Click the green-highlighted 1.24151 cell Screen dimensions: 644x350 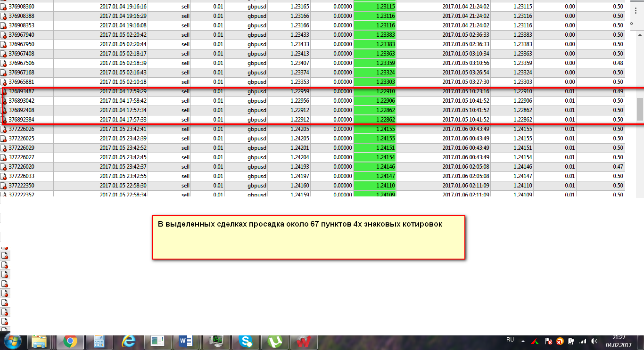click(x=375, y=148)
